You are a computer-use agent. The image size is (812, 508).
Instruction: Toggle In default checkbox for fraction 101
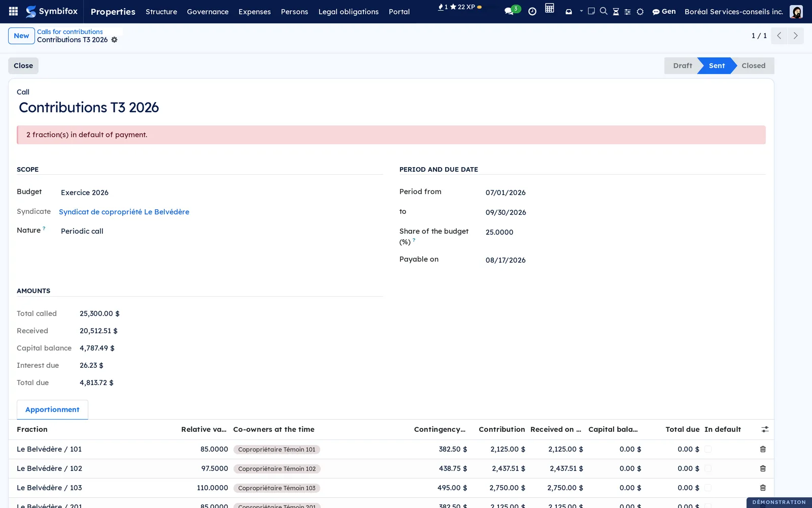point(708,449)
